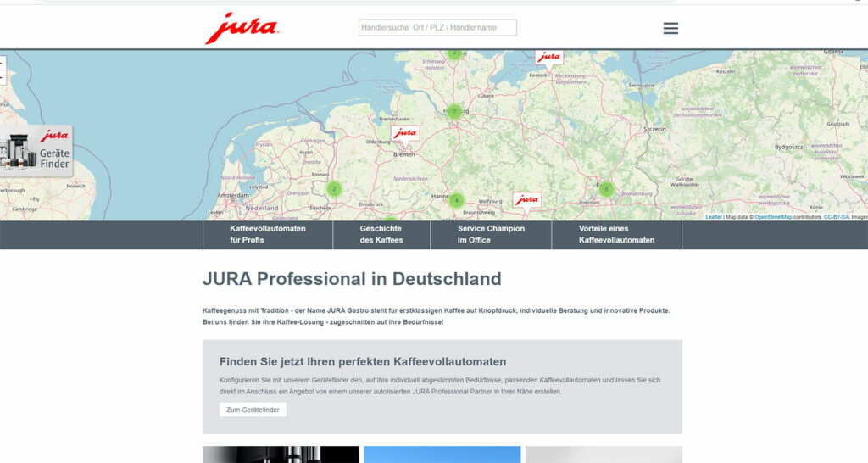Click the JURA dealer marker near Bremen
The height and width of the screenshot is (463, 868).
point(405,133)
